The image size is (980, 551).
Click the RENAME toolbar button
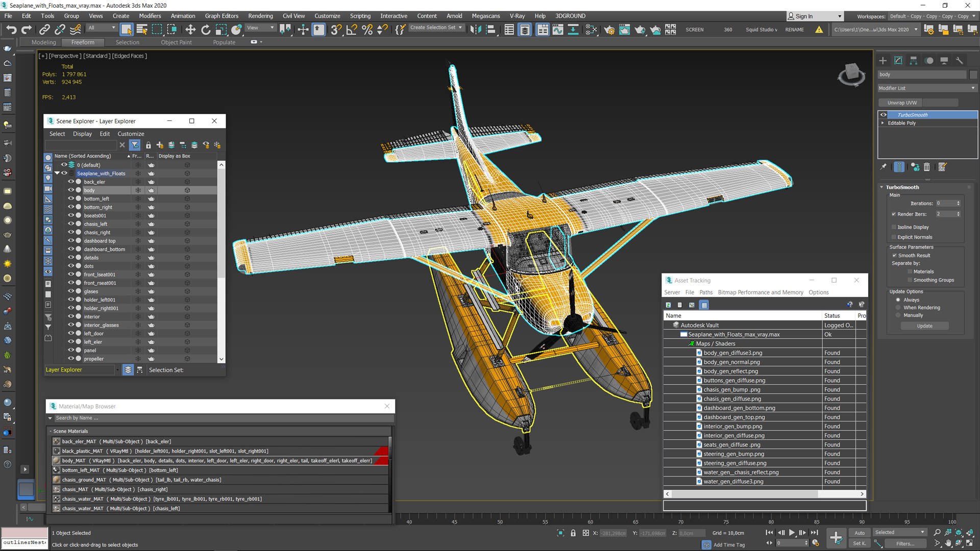coord(794,30)
